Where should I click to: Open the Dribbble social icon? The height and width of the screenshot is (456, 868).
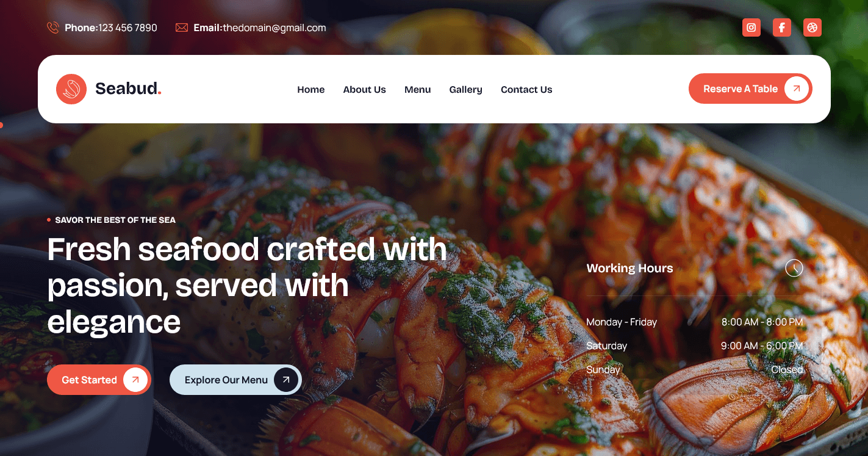812,27
